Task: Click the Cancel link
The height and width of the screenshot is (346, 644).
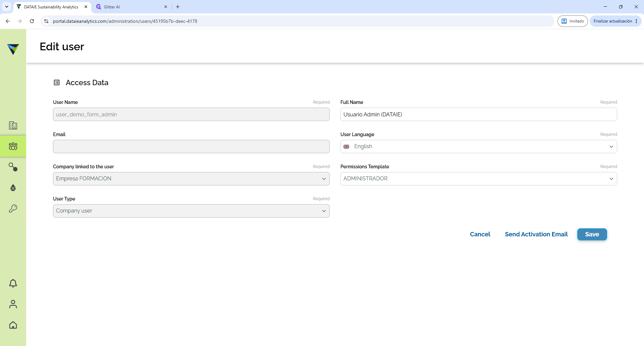Action: (480, 234)
